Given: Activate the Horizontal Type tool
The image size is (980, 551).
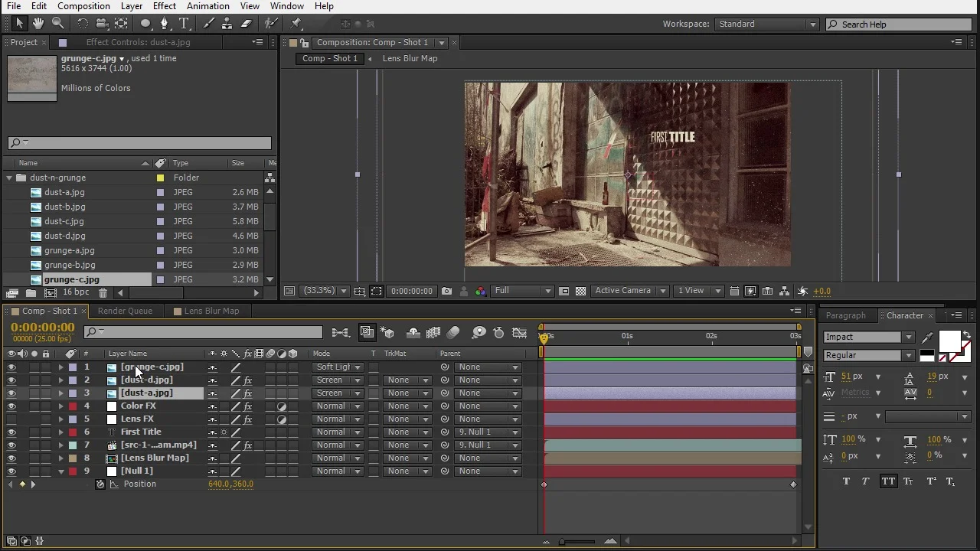Looking at the screenshot, I should point(184,24).
